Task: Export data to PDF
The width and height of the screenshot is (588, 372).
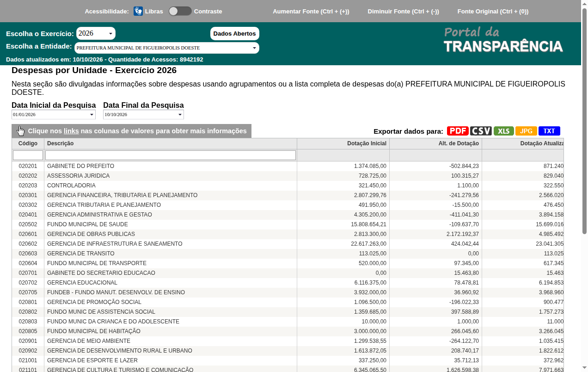Action: 458,131
